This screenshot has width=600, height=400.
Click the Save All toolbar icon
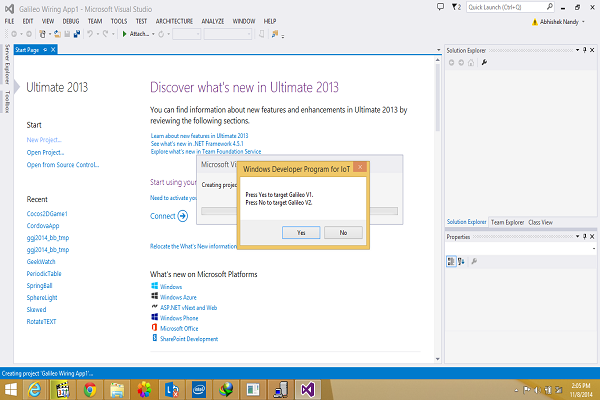(77, 34)
